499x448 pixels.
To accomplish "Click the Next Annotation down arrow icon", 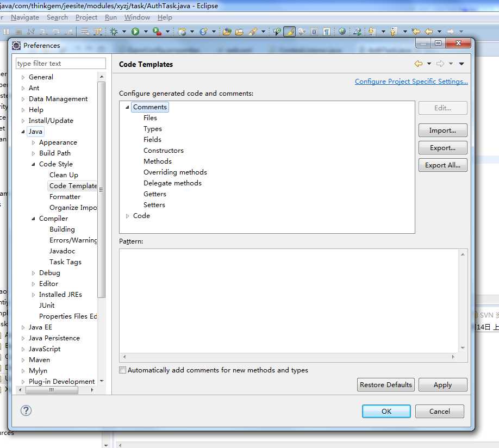I will point(371,31).
